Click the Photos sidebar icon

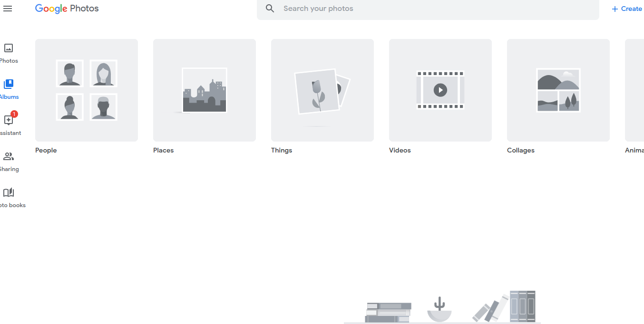pyautogui.click(x=9, y=48)
